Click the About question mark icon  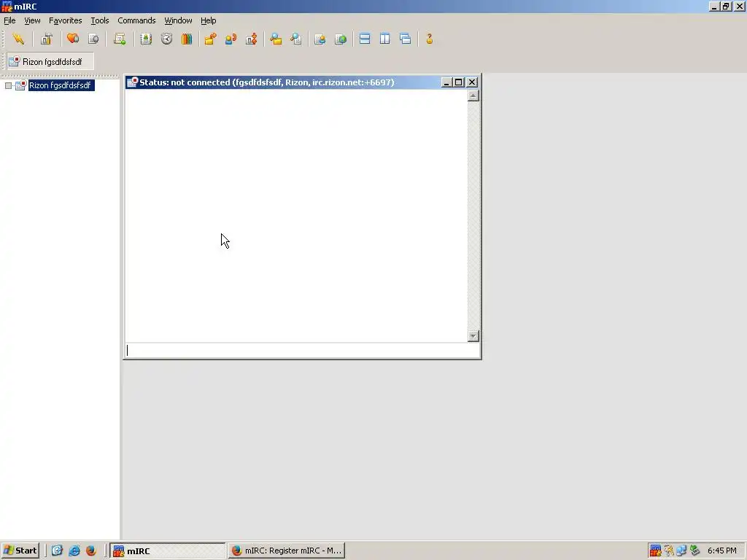pyautogui.click(x=429, y=39)
